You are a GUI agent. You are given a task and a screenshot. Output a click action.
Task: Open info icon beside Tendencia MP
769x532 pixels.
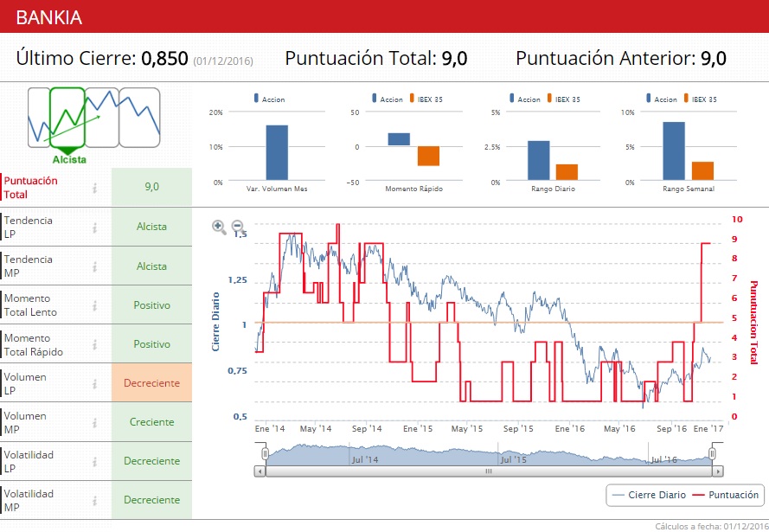pyautogui.click(x=94, y=266)
